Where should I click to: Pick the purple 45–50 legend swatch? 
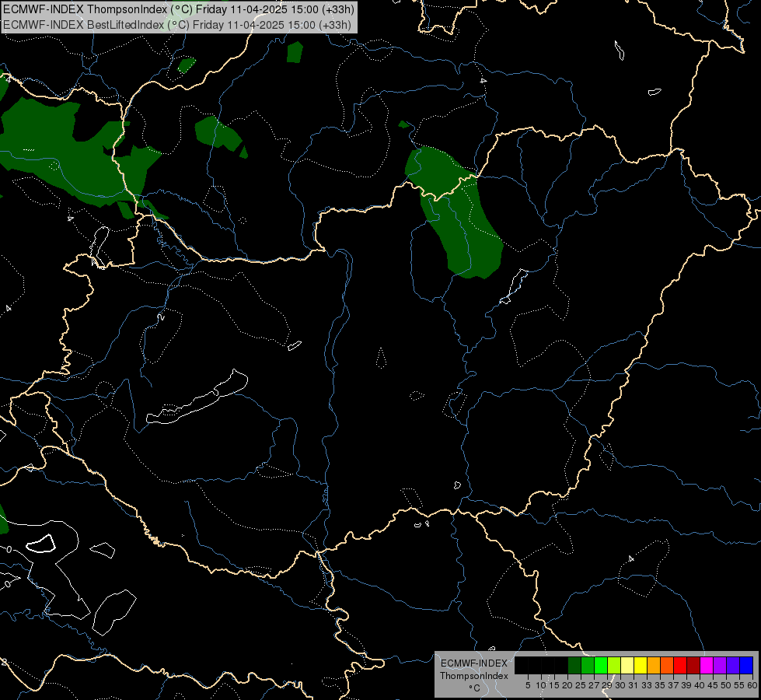tap(720, 665)
